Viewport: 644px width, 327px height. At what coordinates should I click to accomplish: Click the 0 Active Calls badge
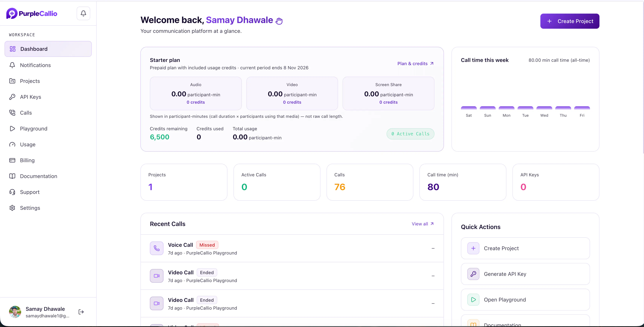[410, 134]
